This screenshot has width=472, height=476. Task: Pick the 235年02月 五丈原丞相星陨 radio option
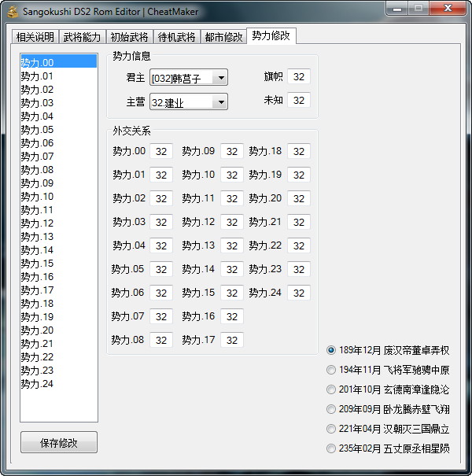[331, 448]
